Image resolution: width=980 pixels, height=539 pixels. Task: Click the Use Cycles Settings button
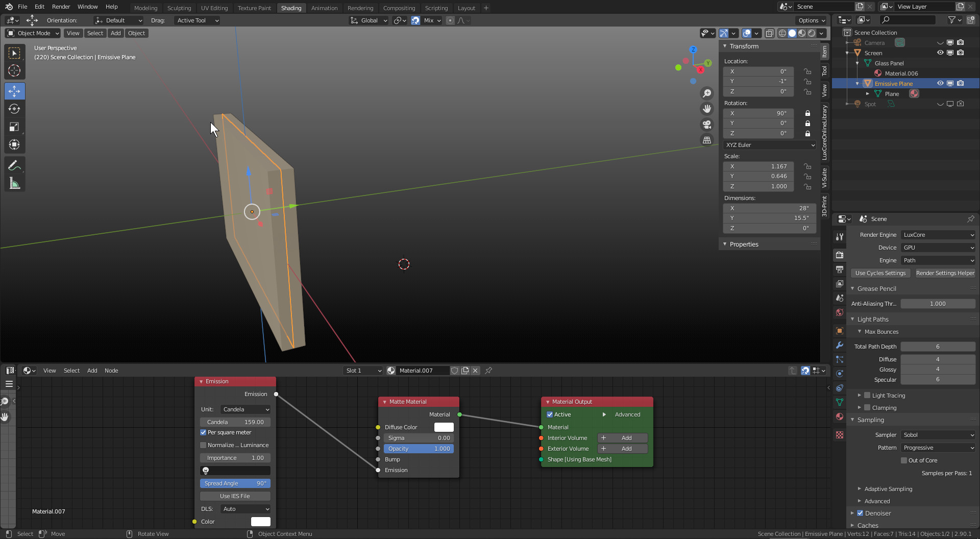point(880,273)
